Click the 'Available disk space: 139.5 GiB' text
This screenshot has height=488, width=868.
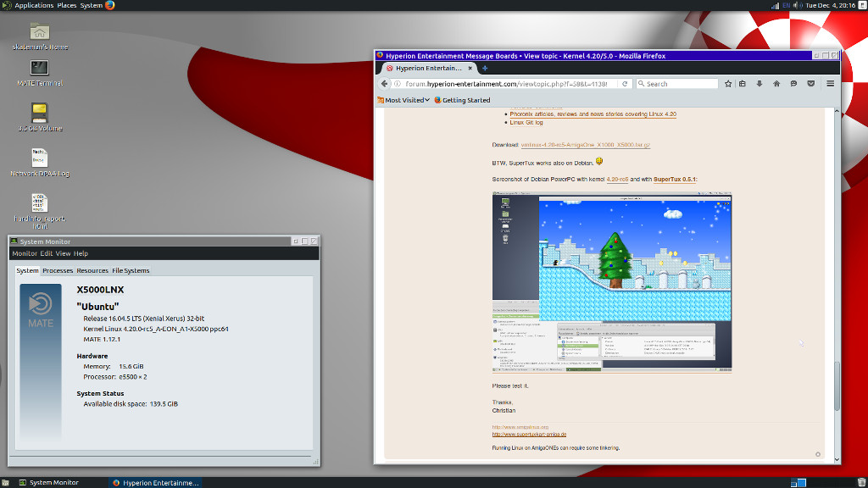point(131,404)
